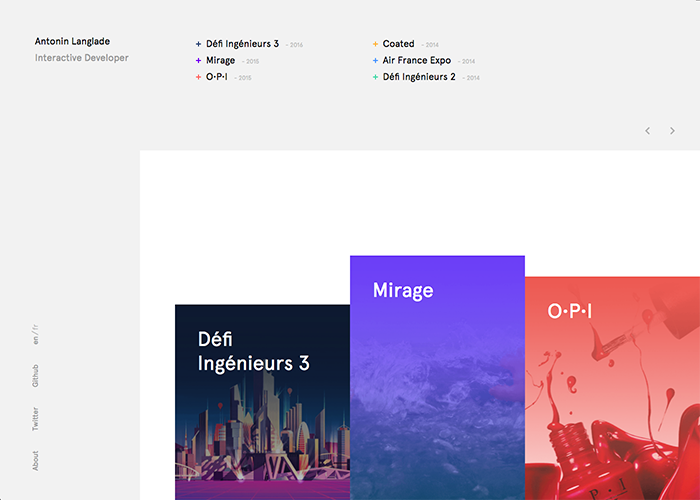Image resolution: width=700 pixels, height=500 pixels.
Task: Open the About sidebar link
Action: pyautogui.click(x=35, y=461)
